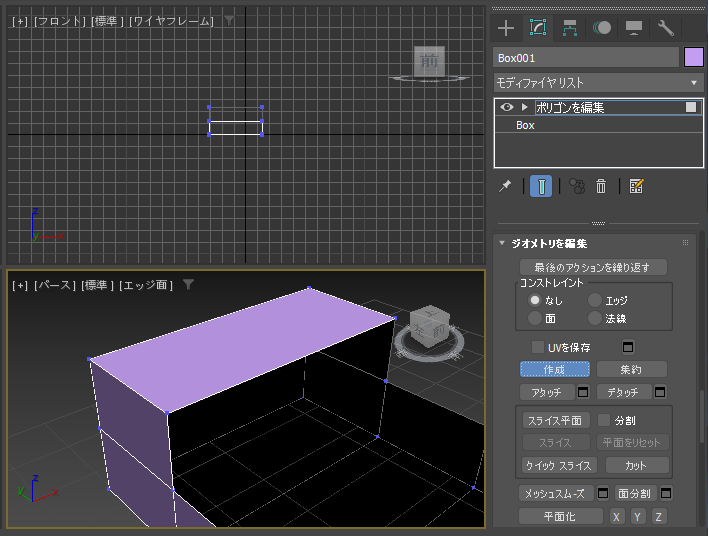Switch to the Modify command panel tab

coord(538,28)
